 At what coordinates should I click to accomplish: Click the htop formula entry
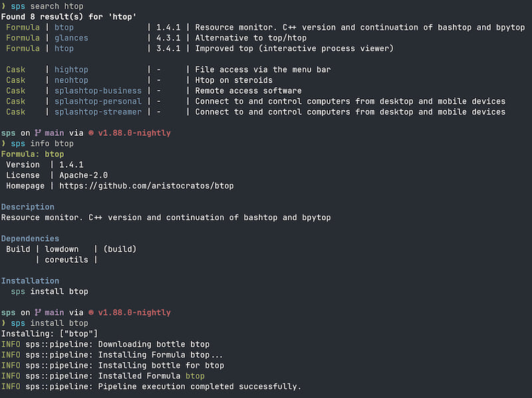click(x=64, y=48)
